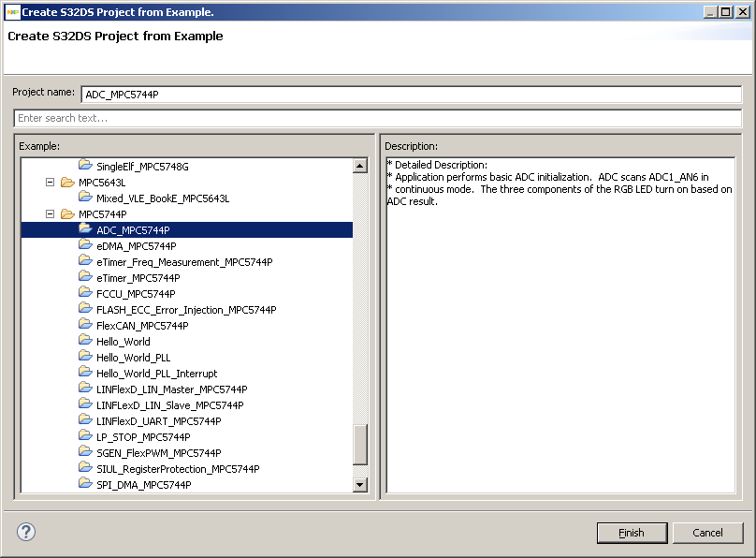The image size is (756, 558).
Task: Click folder icon of eTimer_MPC5744P
Action: pyautogui.click(x=85, y=277)
